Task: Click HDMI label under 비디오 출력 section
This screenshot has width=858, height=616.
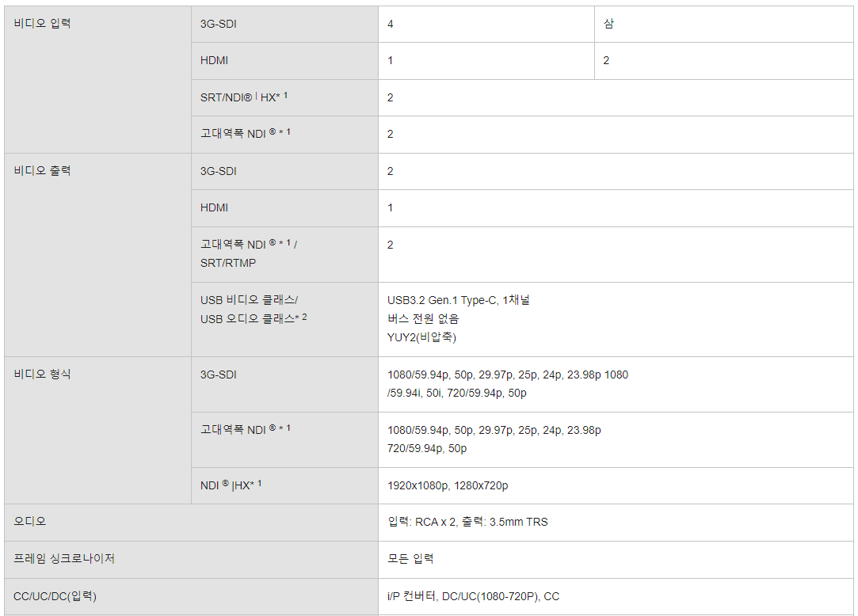Action: click(214, 207)
